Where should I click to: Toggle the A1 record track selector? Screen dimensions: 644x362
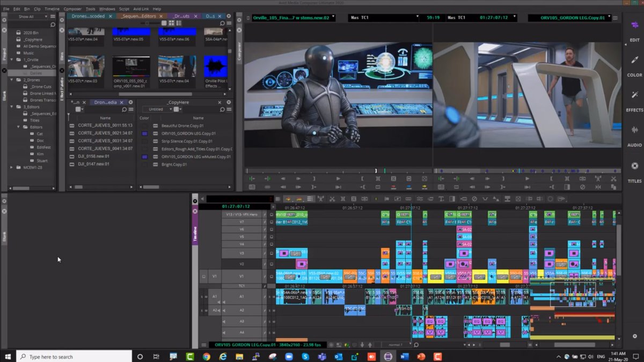click(x=241, y=297)
